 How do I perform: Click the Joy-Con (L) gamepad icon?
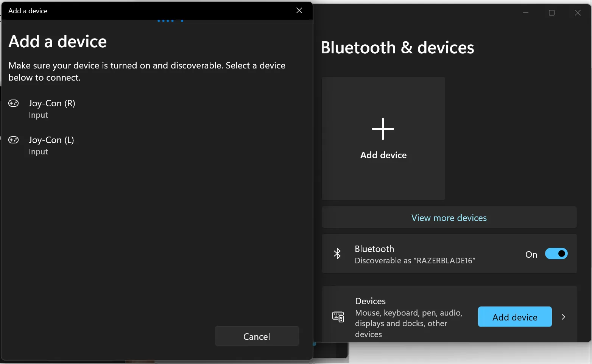coord(14,140)
